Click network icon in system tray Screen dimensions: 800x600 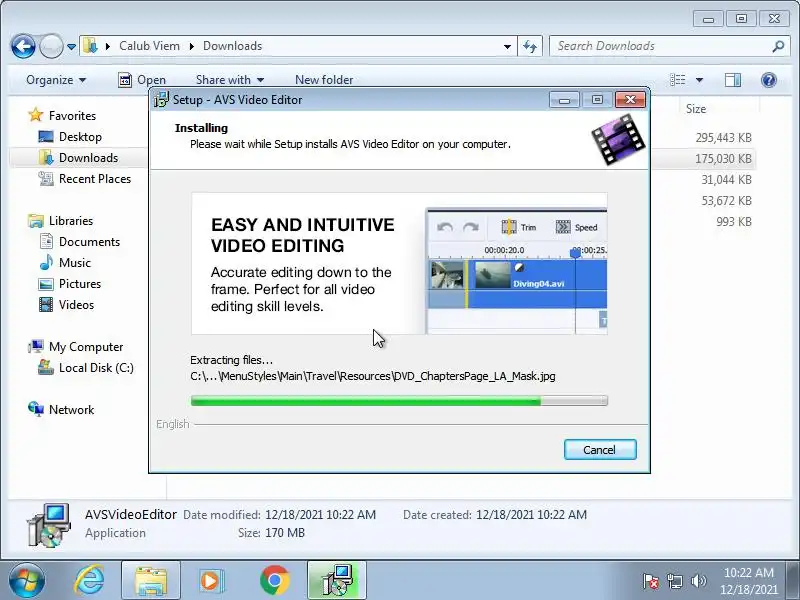[x=674, y=581]
